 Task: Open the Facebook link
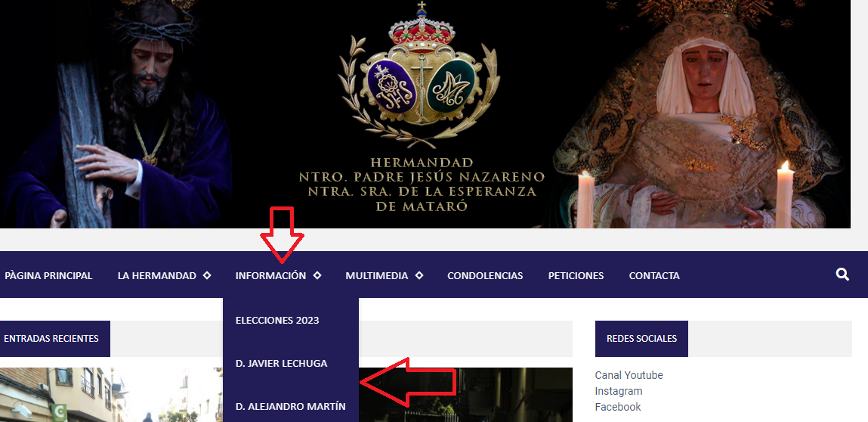618,407
